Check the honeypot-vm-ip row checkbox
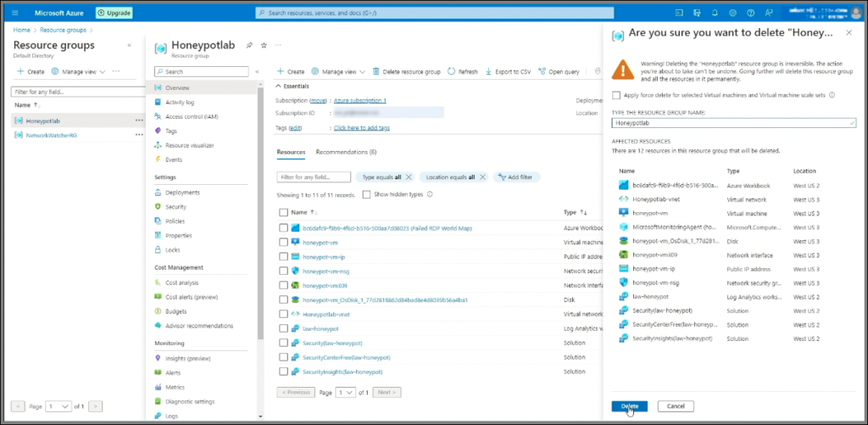This screenshot has width=868, height=425. point(283,256)
